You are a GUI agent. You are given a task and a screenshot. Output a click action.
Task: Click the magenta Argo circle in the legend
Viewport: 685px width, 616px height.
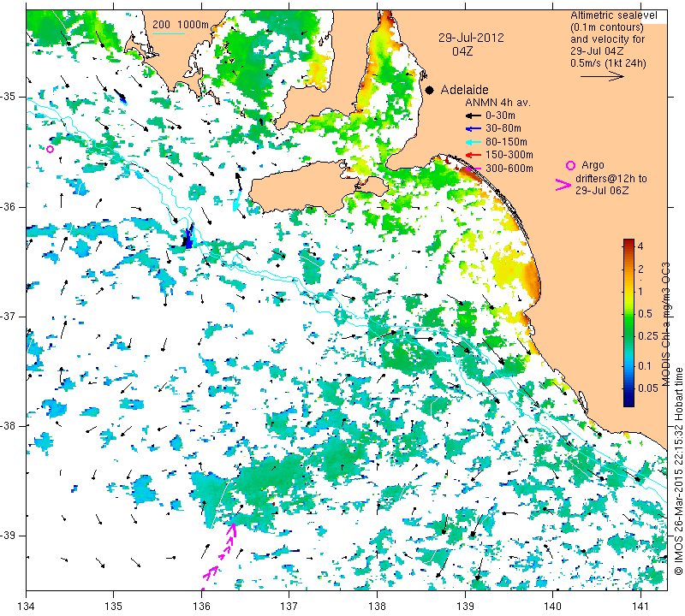pos(570,165)
